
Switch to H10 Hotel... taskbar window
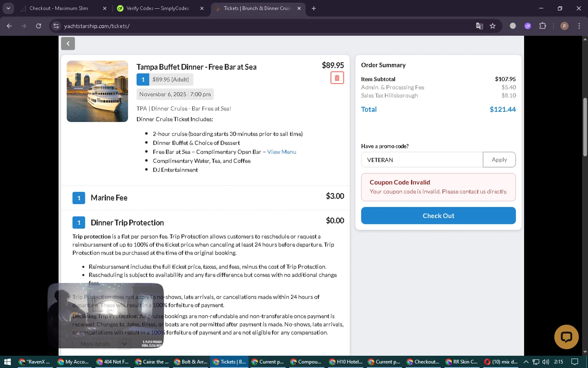[345, 362]
